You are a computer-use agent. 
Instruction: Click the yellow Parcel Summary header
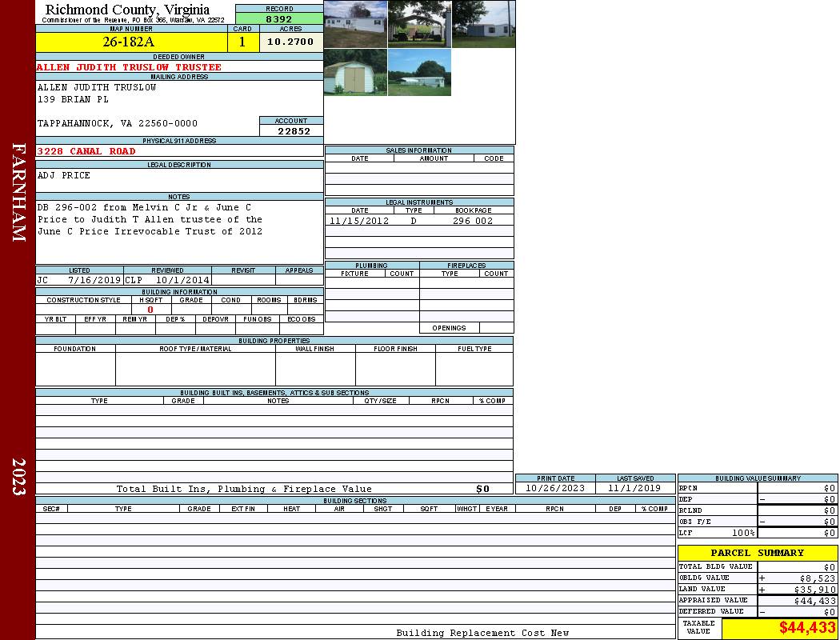coord(757,553)
